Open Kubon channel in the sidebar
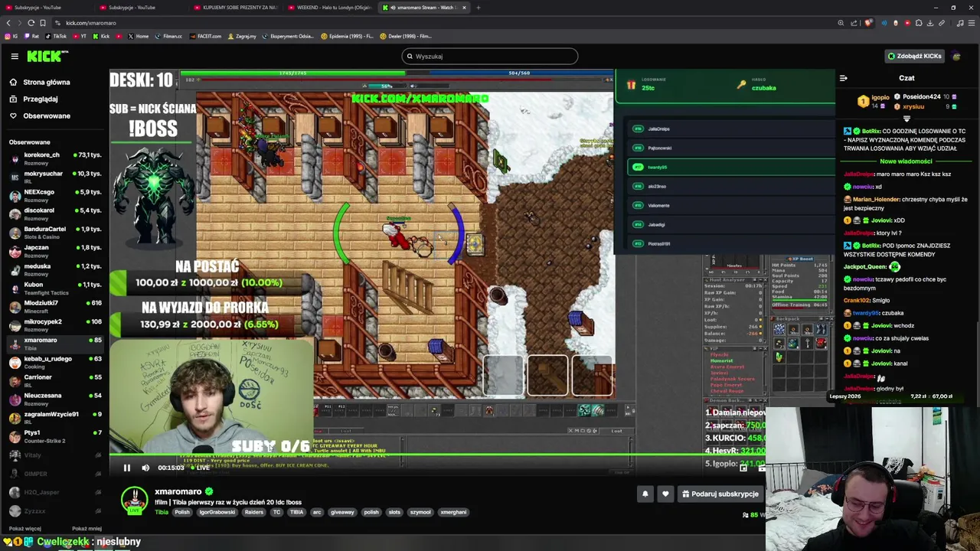980x551 pixels. point(55,288)
